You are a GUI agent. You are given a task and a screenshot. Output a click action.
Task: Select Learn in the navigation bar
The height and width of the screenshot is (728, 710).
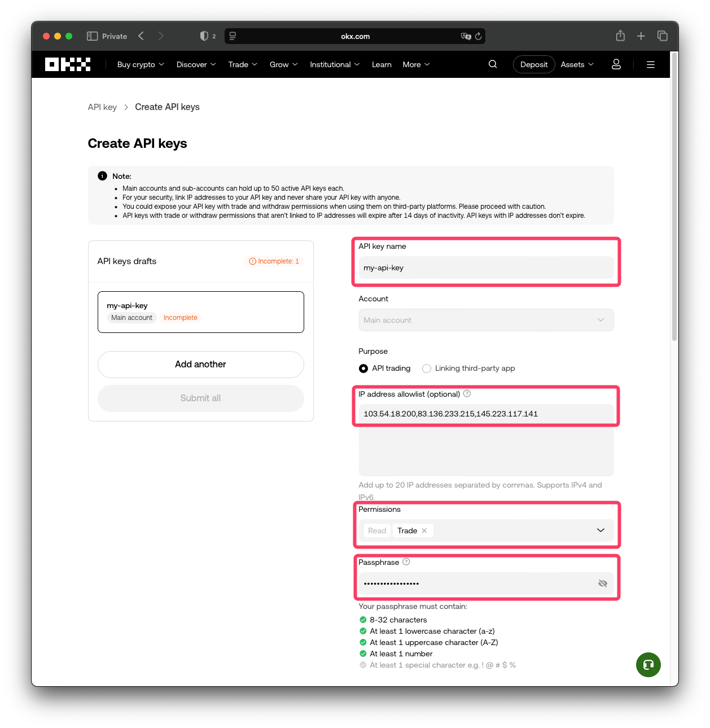click(x=381, y=64)
